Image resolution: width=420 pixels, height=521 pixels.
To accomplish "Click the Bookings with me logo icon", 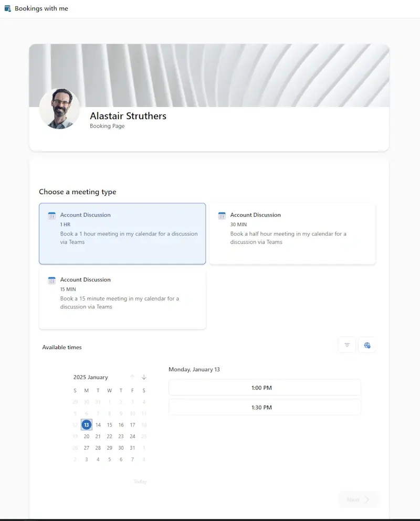I will (x=7, y=8).
